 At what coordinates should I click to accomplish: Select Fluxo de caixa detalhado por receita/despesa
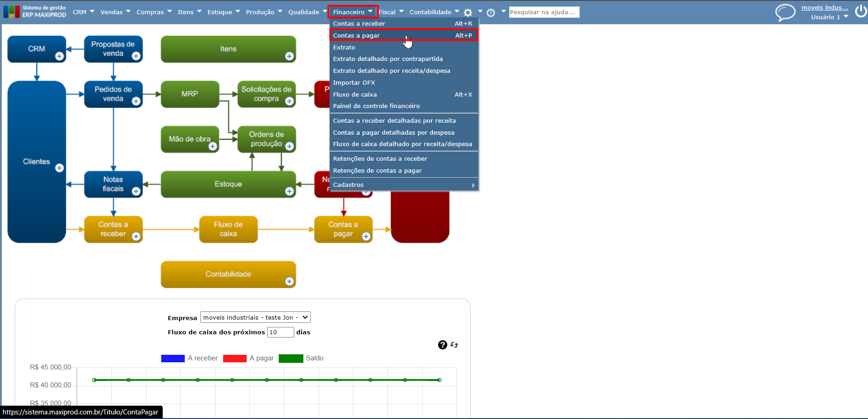[x=404, y=144]
